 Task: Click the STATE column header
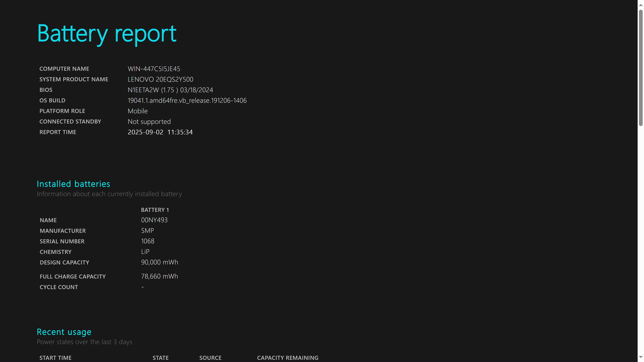click(x=161, y=358)
